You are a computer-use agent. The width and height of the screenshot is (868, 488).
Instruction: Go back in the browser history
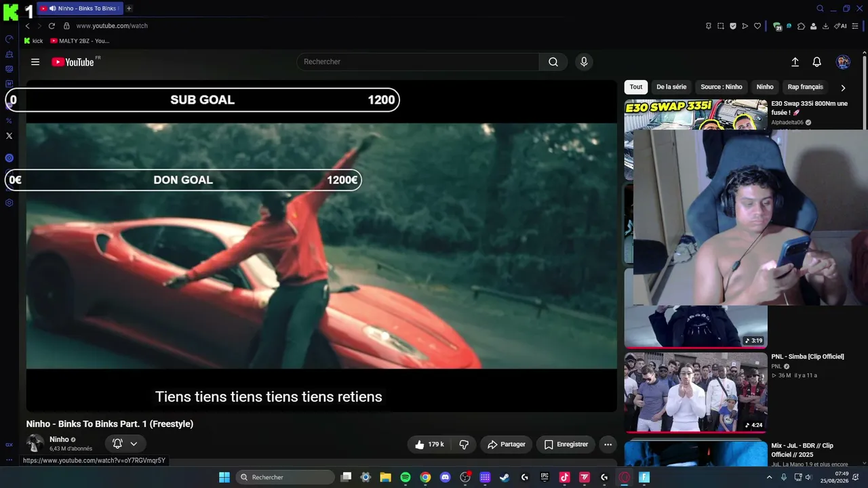pos(27,26)
